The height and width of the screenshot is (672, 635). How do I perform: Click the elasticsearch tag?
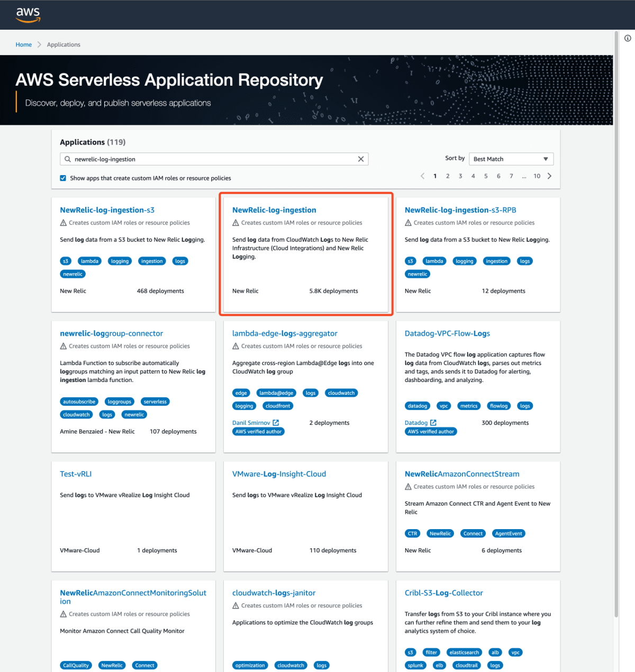pyautogui.click(x=464, y=652)
